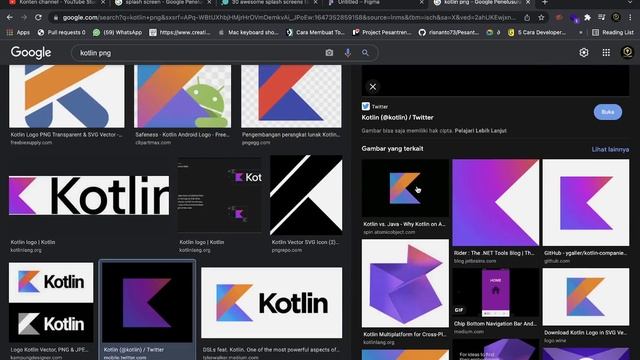Open the Kotlin Logo PNG Transparent & SVG Vector result
The image size is (640, 360).
(x=67, y=96)
